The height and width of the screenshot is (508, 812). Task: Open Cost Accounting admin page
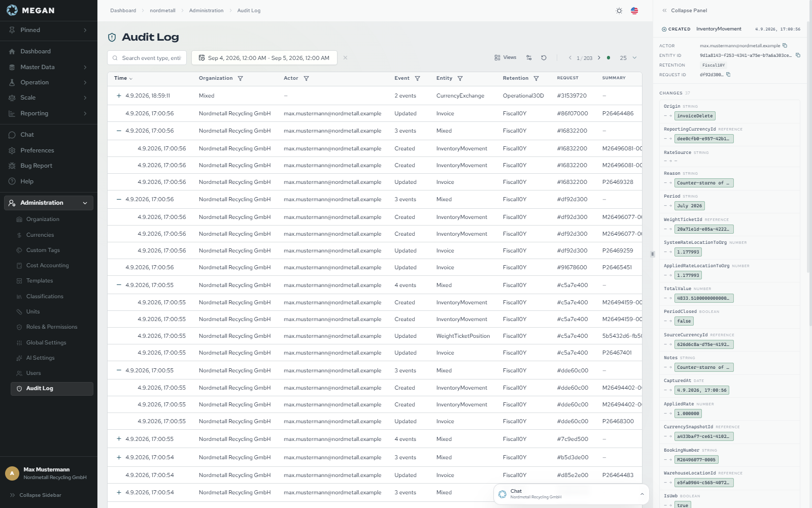point(52,265)
